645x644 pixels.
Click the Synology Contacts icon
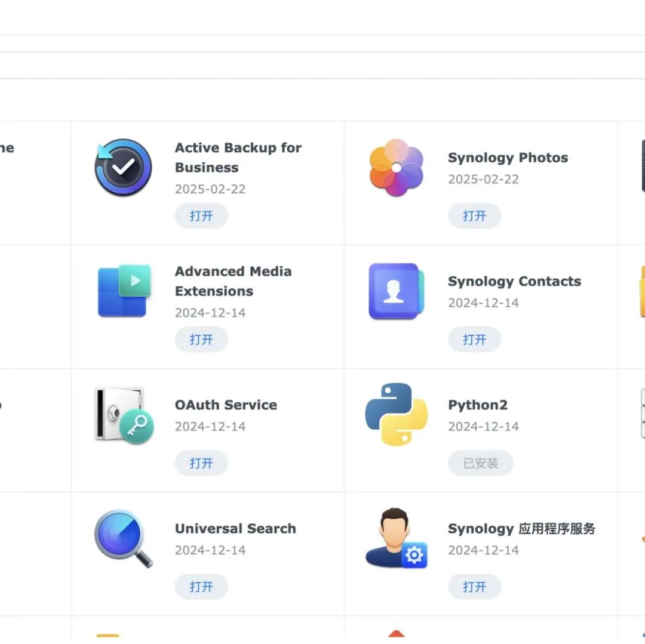tap(396, 291)
